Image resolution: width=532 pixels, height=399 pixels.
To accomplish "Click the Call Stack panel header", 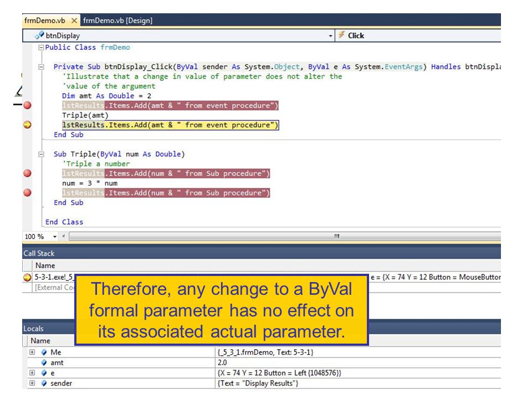I will tap(261, 253).
